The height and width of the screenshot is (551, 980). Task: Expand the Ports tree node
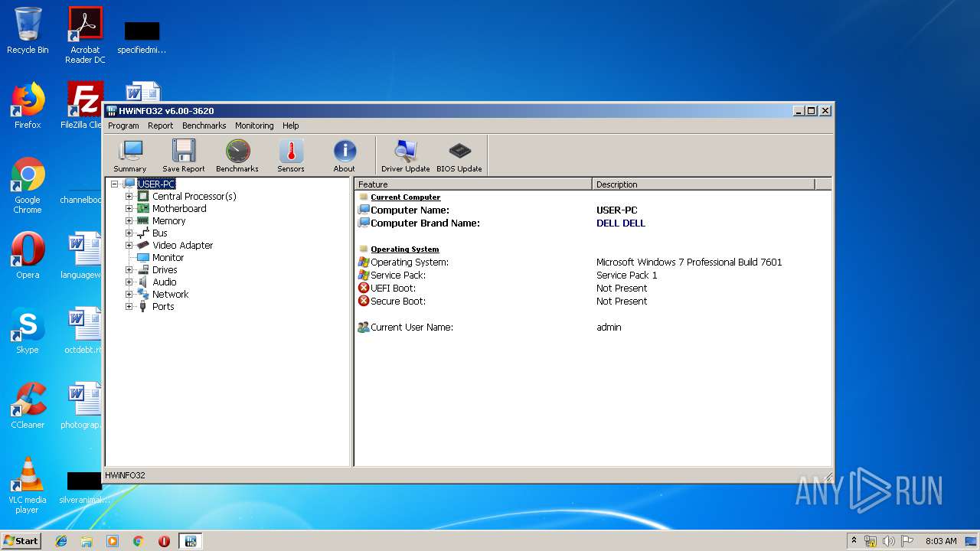129,306
